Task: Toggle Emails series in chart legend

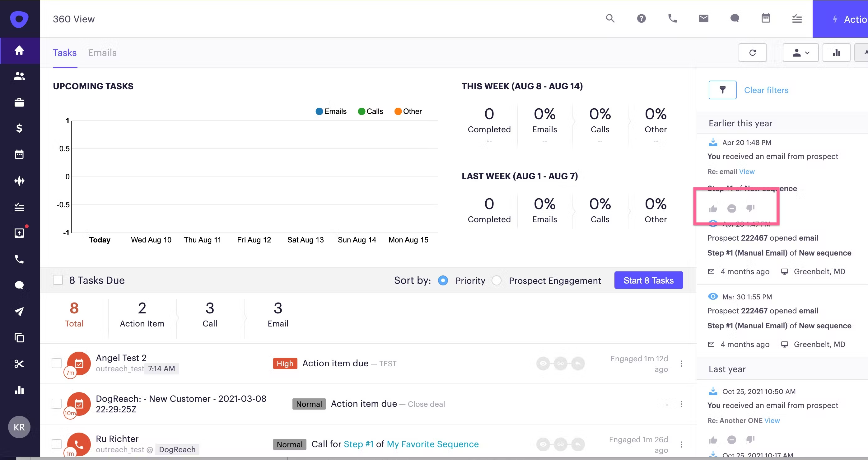Action: click(331, 111)
